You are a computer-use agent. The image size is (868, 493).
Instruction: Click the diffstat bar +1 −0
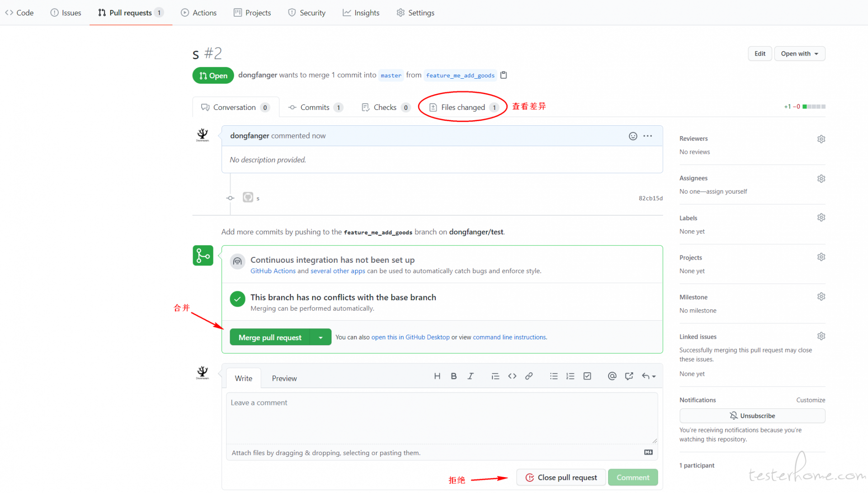[x=805, y=107]
